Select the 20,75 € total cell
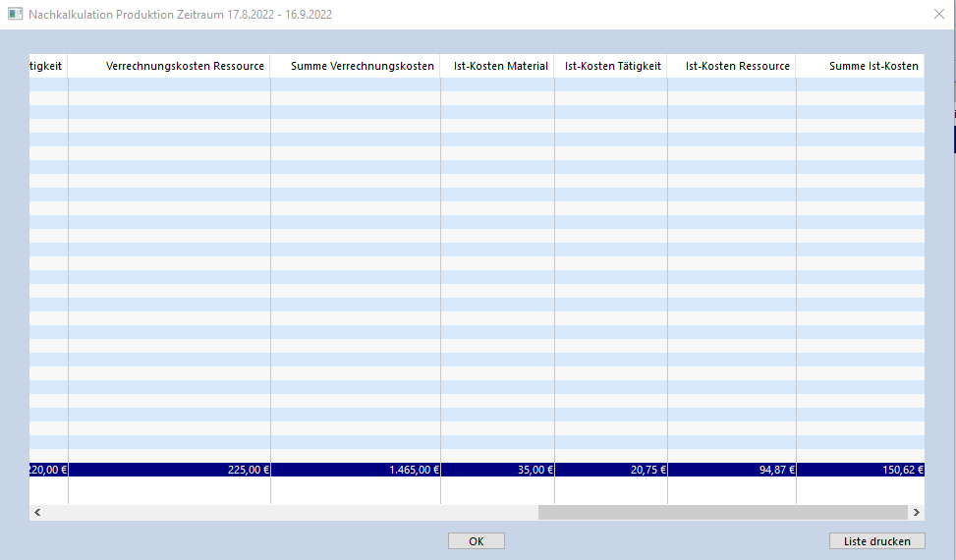The height and width of the screenshot is (560, 956). (611, 470)
